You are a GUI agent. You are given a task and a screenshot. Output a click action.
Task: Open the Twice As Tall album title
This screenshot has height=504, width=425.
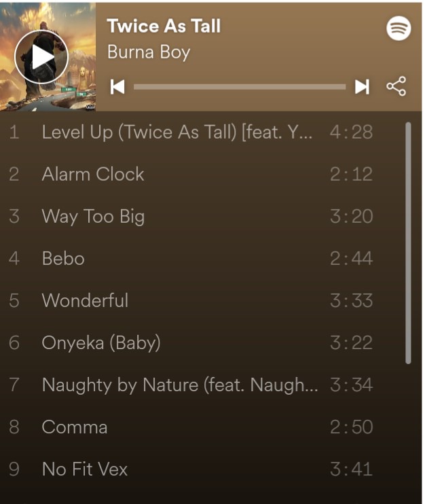point(164,26)
